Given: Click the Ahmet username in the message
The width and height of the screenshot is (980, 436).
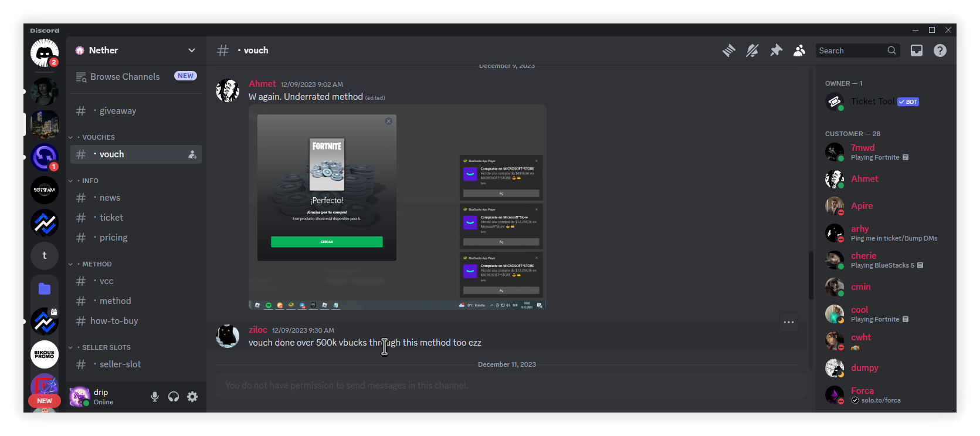Looking at the screenshot, I should pos(262,84).
